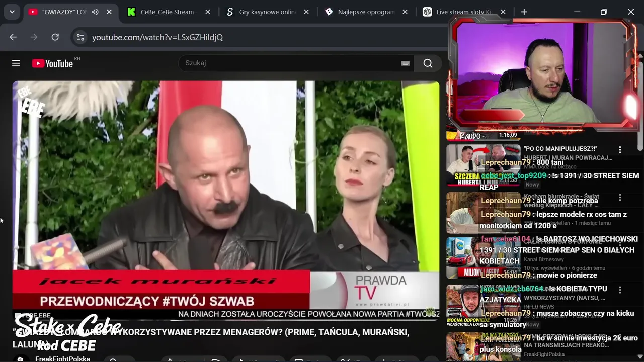Open the bottom FreakFightPolska sidebar video thumbnail
This screenshot has width=644, height=362.
click(x=484, y=347)
